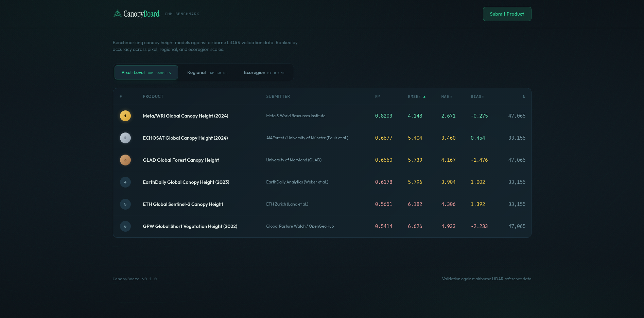Screen dimensions: 644x318
Task: Click the rank 6 circle badge
Action: (x=125, y=226)
